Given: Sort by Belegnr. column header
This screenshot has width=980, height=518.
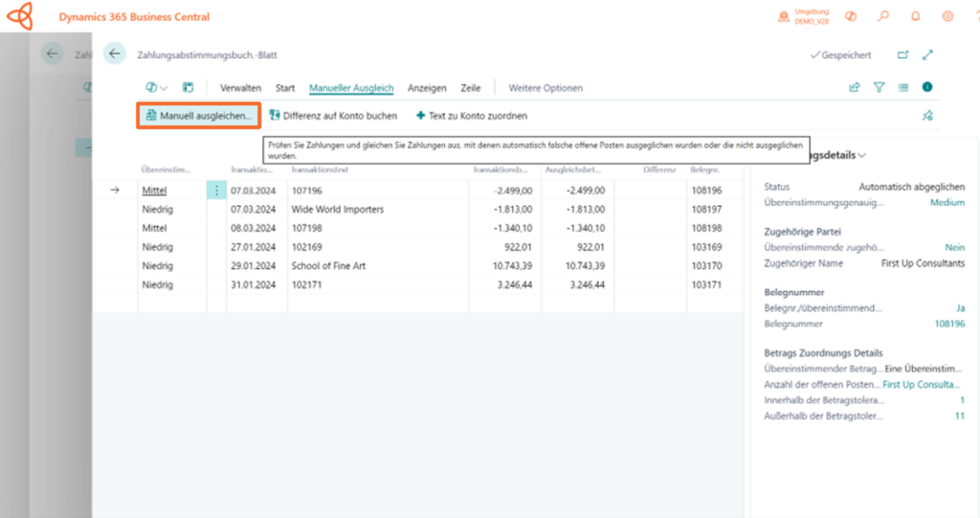Looking at the screenshot, I should click(x=705, y=169).
